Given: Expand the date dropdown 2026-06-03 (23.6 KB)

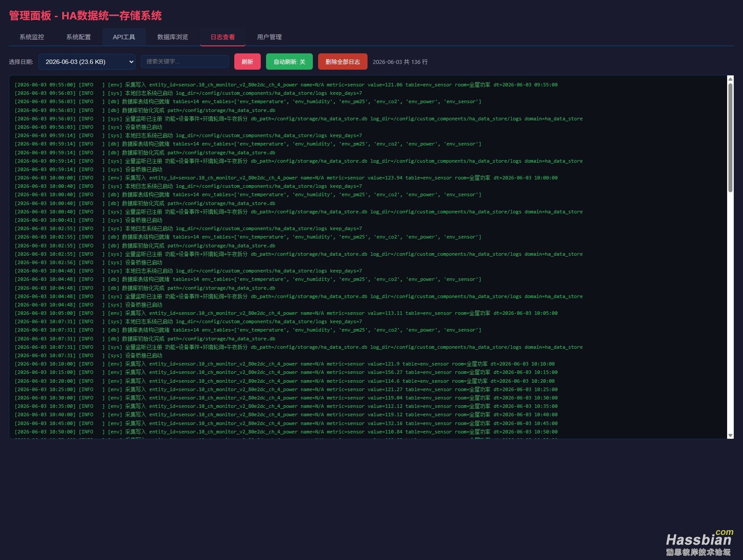Looking at the screenshot, I should 87,62.
